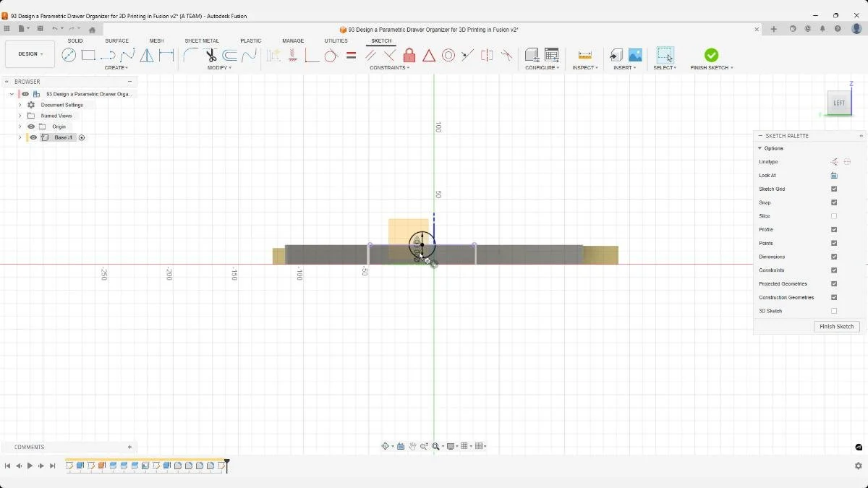The width and height of the screenshot is (868, 488).
Task: Disable the Sketch Grid option
Action: [x=833, y=189]
